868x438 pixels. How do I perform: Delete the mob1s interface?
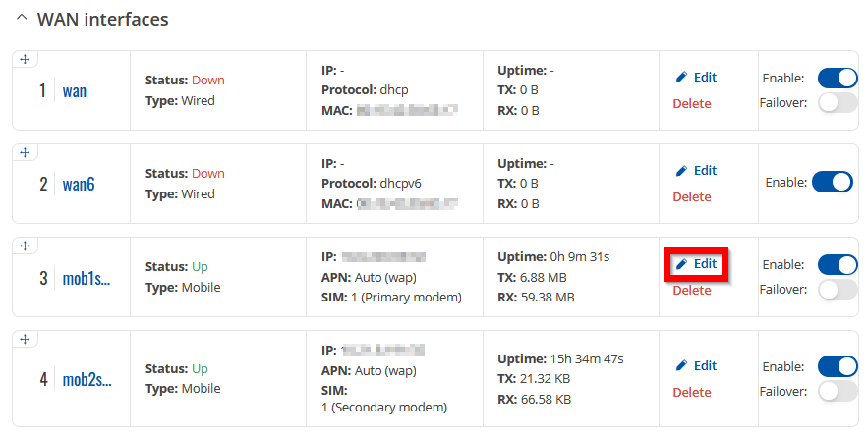click(x=692, y=291)
